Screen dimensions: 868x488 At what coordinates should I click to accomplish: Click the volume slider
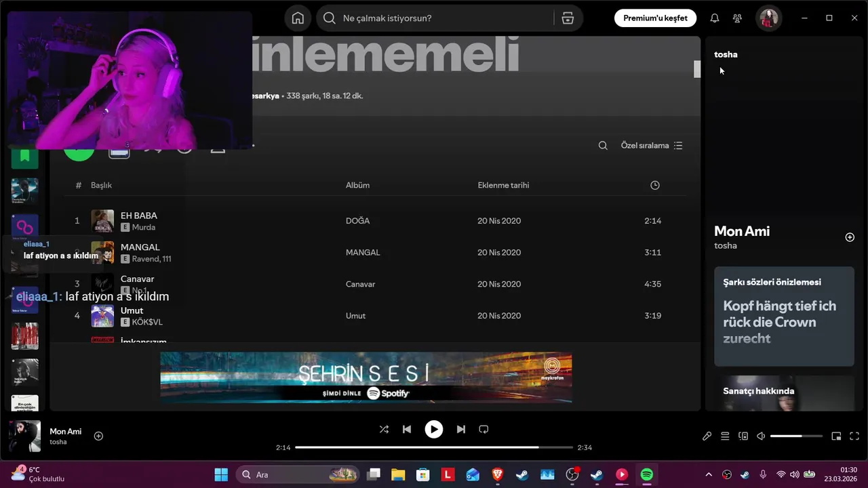tap(796, 436)
